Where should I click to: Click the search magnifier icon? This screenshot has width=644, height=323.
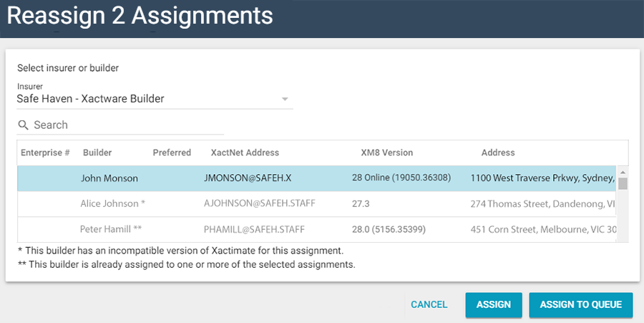click(x=23, y=125)
